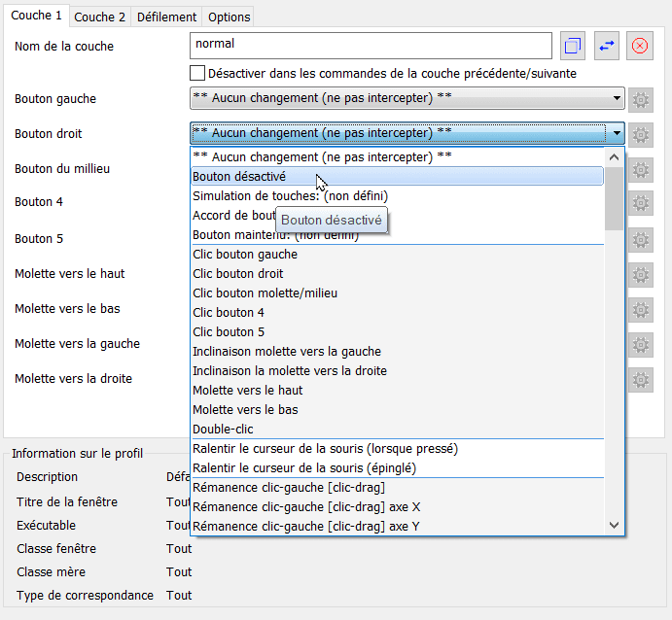This screenshot has height=620, width=672.
Task: Click the copy layer icon
Action: coord(573,46)
